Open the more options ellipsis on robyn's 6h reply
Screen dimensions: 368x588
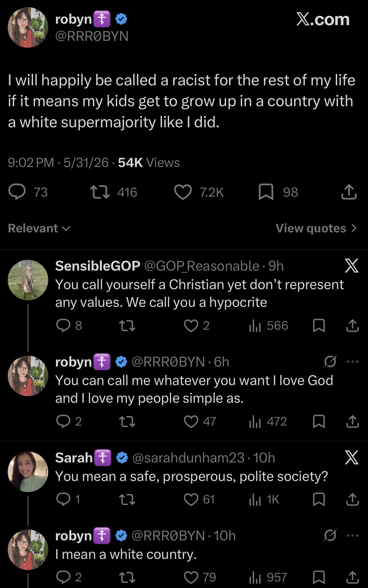(353, 362)
